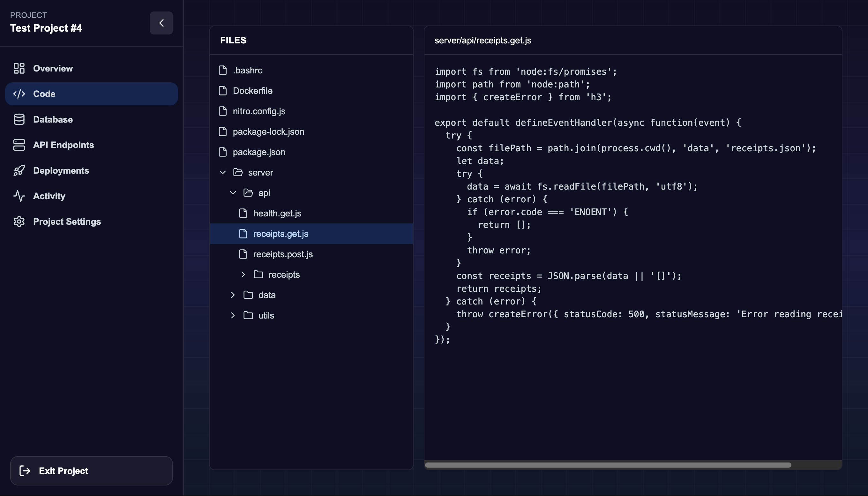868x496 pixels.
Task: Click the API Endpoints server icon
Action: [19, 145]
